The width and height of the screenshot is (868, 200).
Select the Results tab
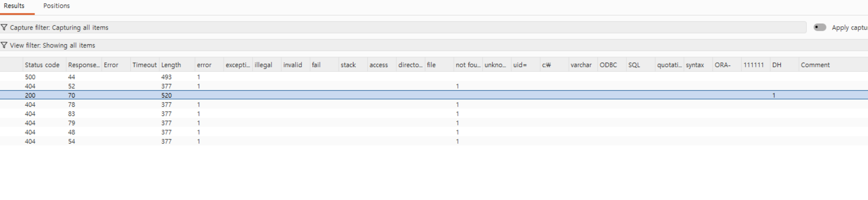click(x=14, y=6)
